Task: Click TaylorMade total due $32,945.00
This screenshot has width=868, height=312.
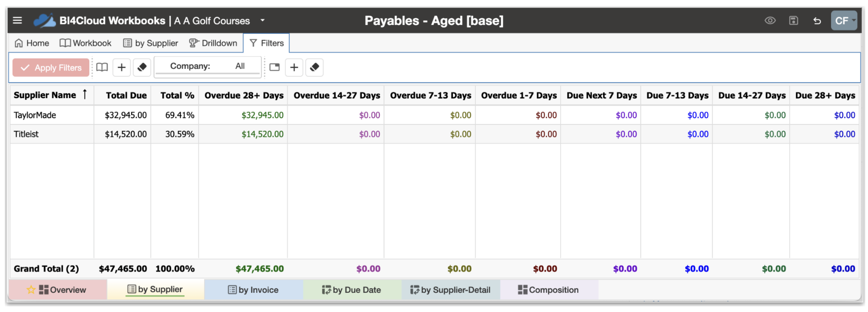Action: (x=125, y=115)
